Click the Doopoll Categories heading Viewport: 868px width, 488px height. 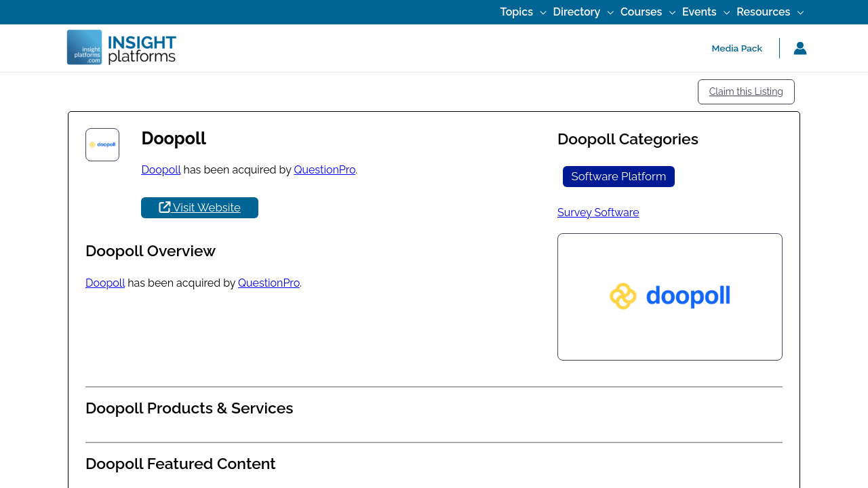[x=628, y=139]
